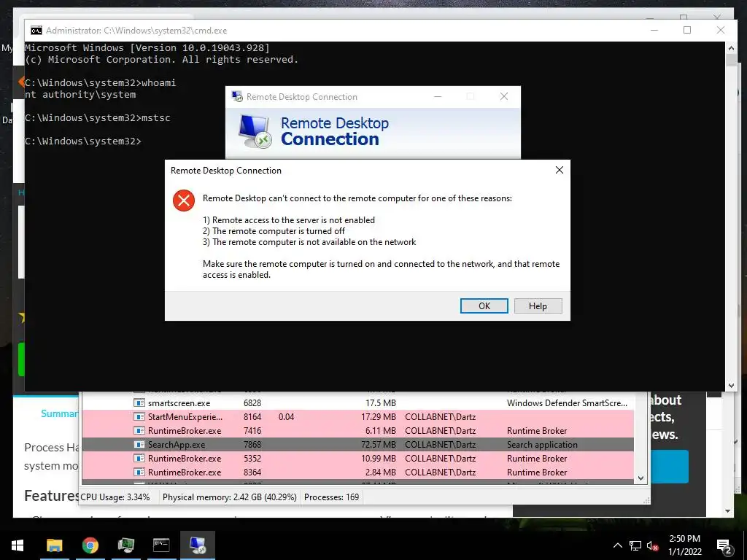Select RuntimeBroker.exe with PID 8364

(357, 472)
